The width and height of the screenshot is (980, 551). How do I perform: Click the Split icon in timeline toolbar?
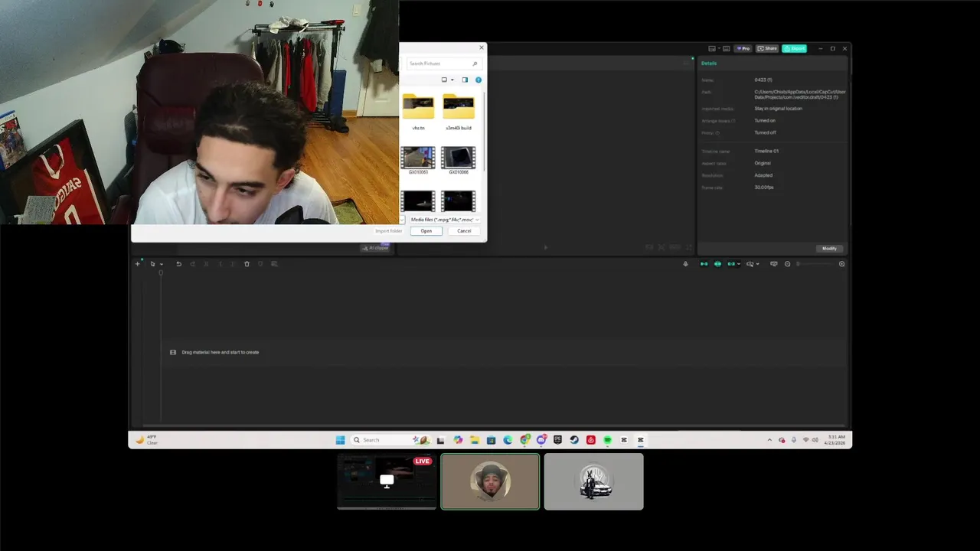tap(206, 264)
